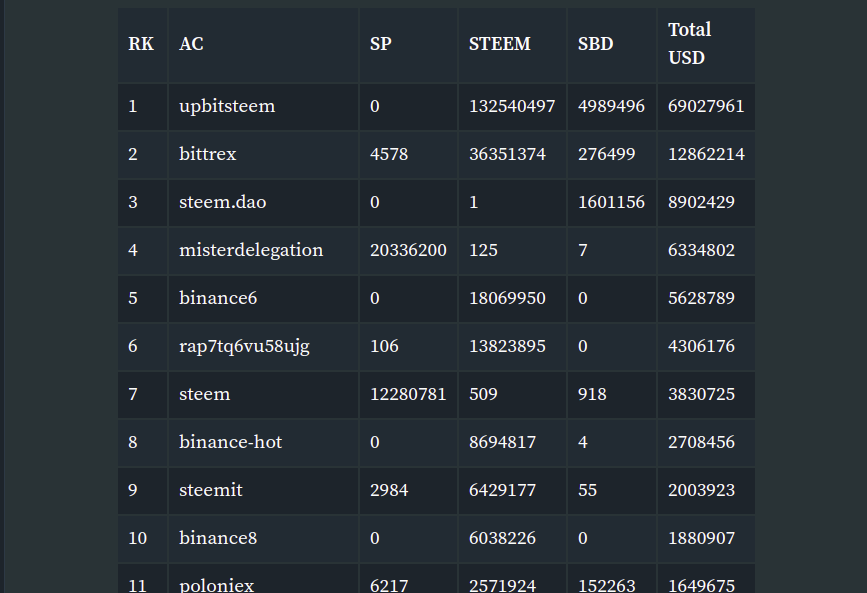Click the binance6 account name

coord(218,298)
